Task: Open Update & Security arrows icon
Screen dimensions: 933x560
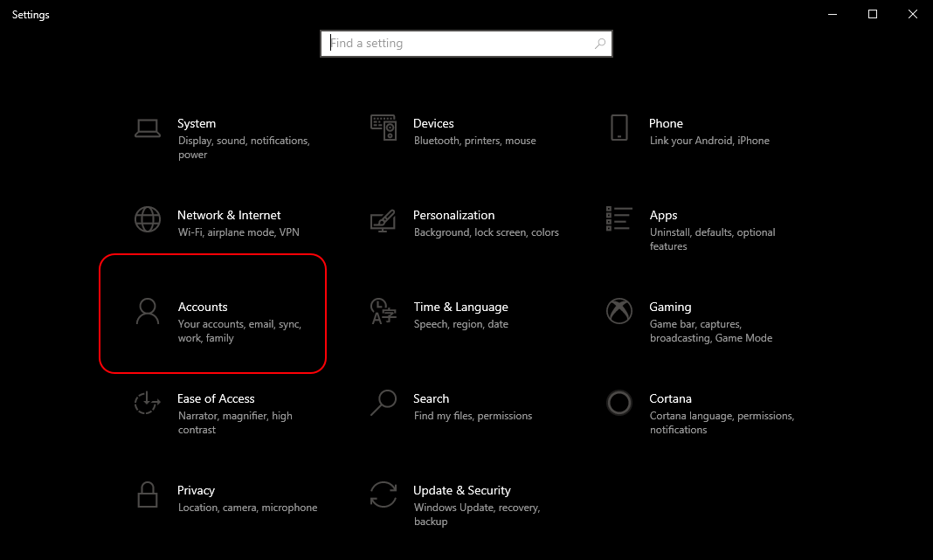Action: click(x=384, y=494)
